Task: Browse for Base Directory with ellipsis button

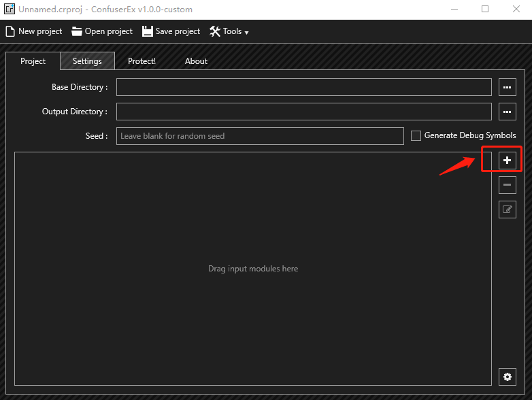Action: click(x=508, y=87)
